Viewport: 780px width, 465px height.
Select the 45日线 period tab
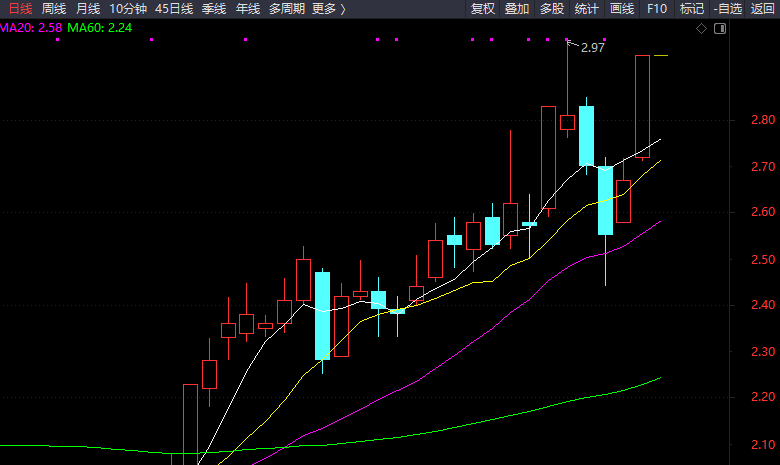(x=174, y=9)
